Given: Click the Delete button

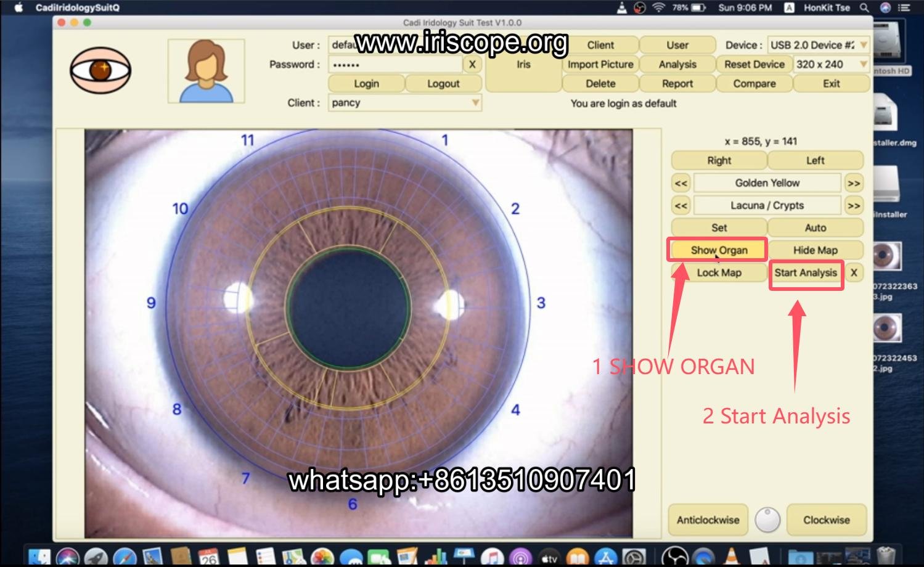Looking at the screenshot, I should [600, 83].
